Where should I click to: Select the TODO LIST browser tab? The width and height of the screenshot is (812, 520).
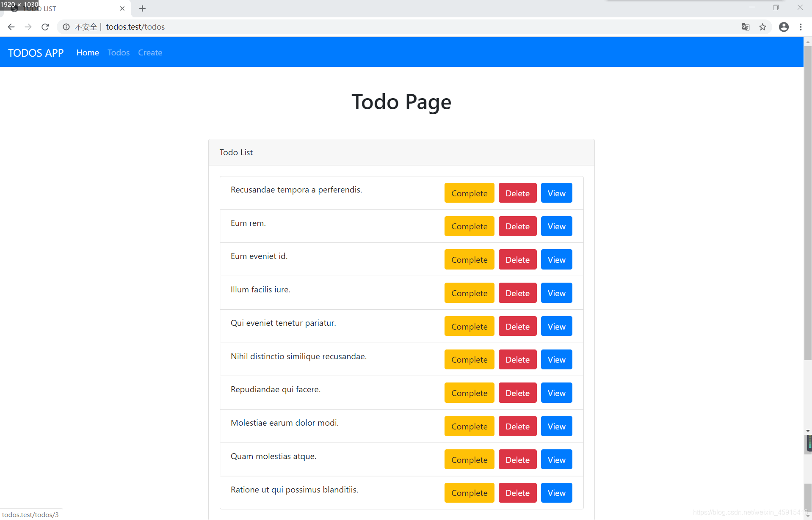(66, 8)
